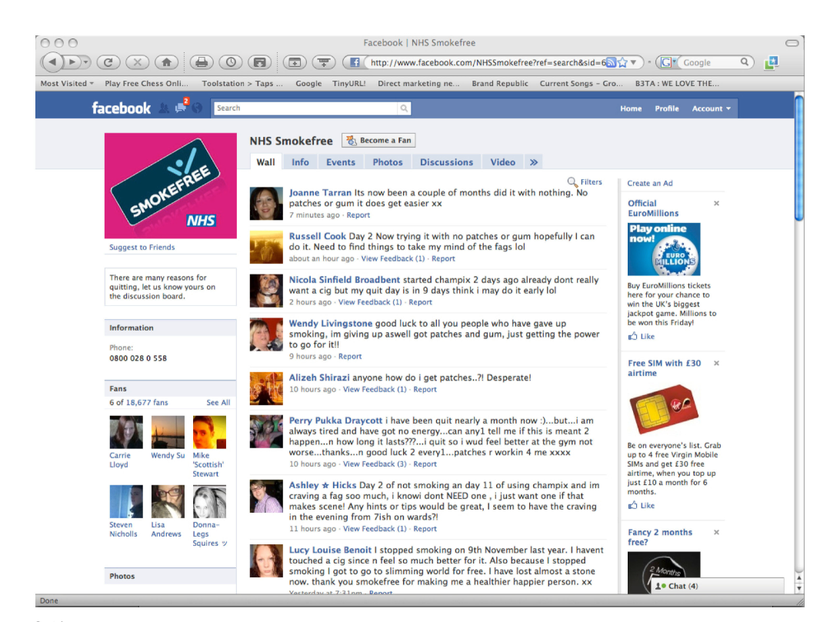Click the green add-on icon beside search
This screenshot has height=622, width=840.
point(772,62)
